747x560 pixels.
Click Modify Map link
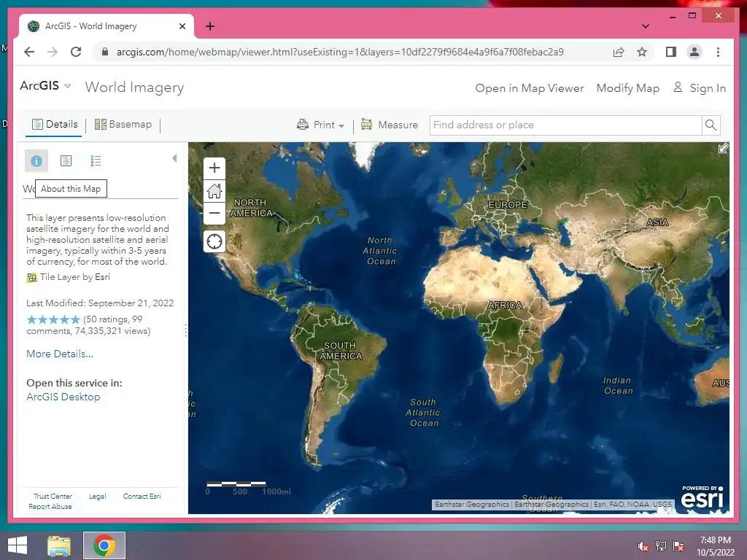[628, 88]
